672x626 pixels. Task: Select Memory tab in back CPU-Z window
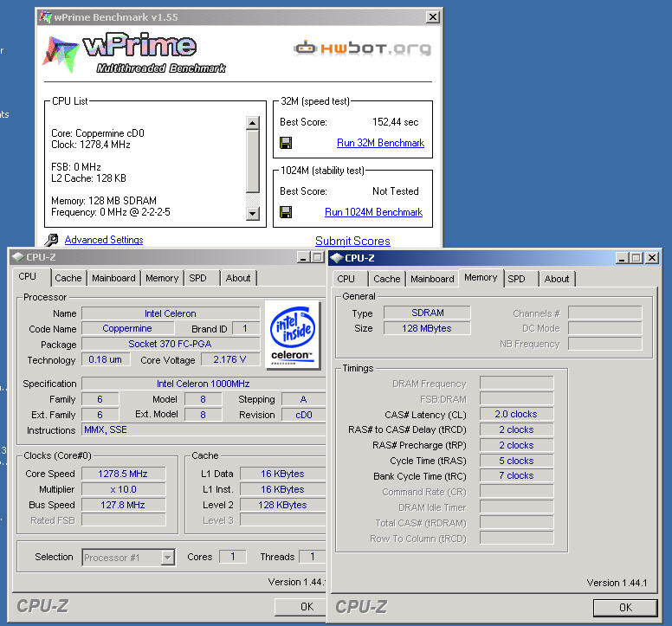(162, 278)
